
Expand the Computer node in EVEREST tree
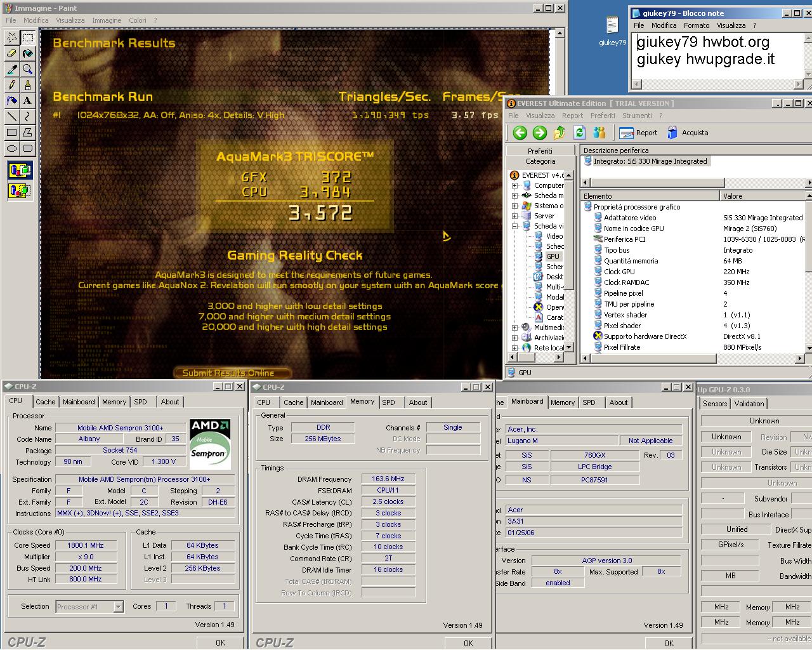tap(515, 185)
